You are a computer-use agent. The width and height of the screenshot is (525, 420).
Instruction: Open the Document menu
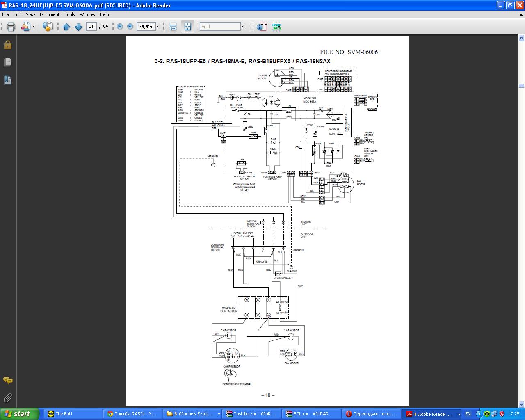(x=50, y=14)
